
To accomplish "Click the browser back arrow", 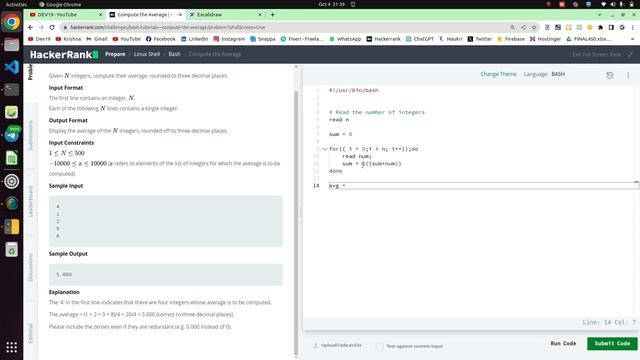I will pyautogui.click(x=31, y=27).
